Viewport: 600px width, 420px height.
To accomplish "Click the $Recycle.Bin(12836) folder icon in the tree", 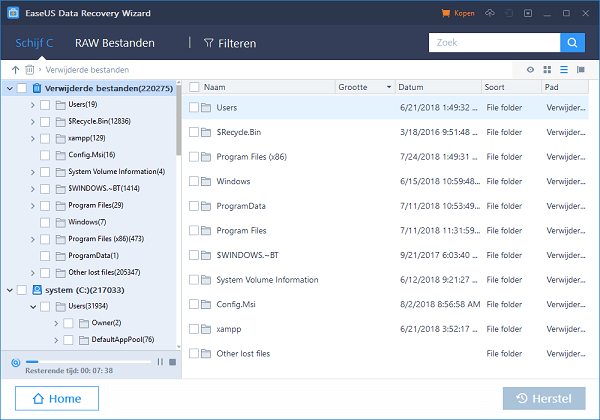I will point(60,122).
